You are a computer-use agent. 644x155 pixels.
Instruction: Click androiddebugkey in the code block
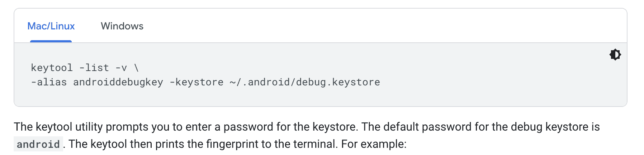click(x=118, y=82)
